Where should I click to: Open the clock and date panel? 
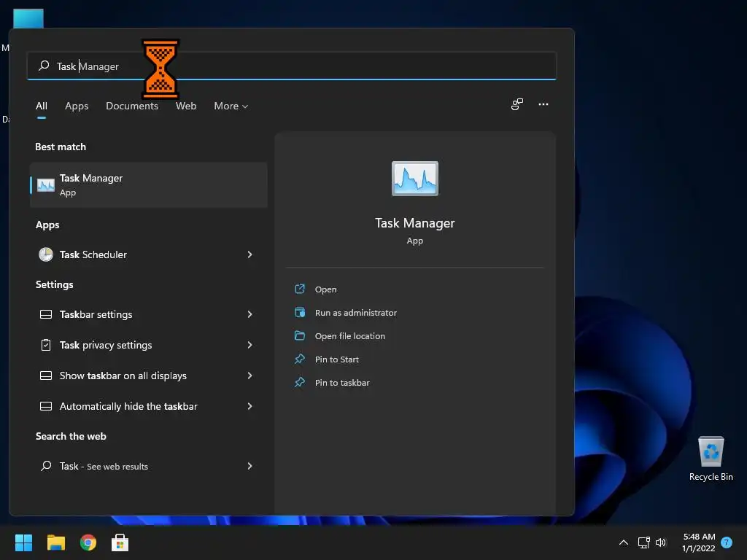[x=699, y=542]
